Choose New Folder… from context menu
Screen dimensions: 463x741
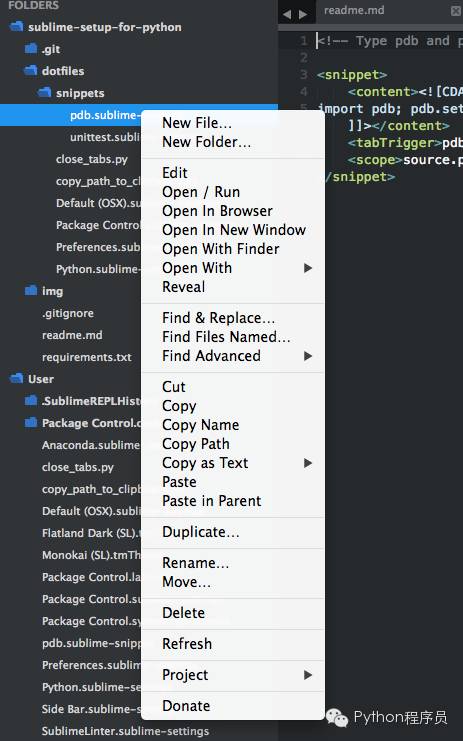(206, 142)
